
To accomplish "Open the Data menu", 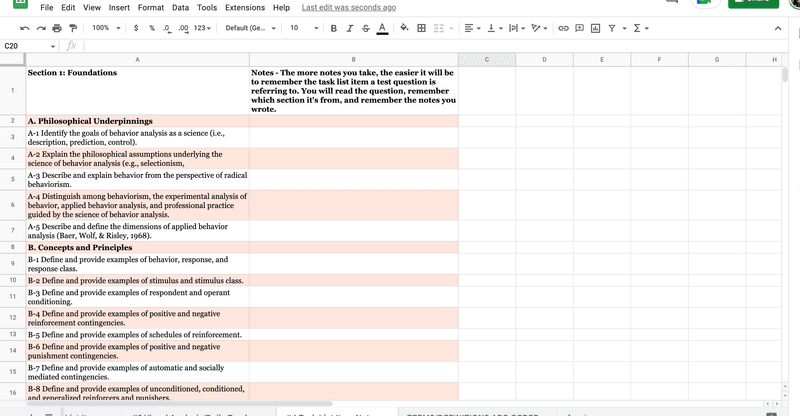I will tap(180, 8).
